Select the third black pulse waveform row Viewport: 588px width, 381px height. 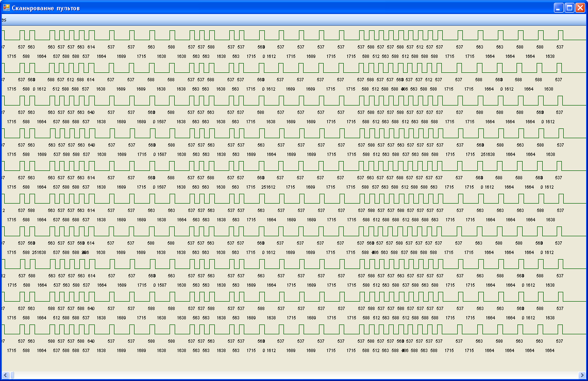click(294, 100)
